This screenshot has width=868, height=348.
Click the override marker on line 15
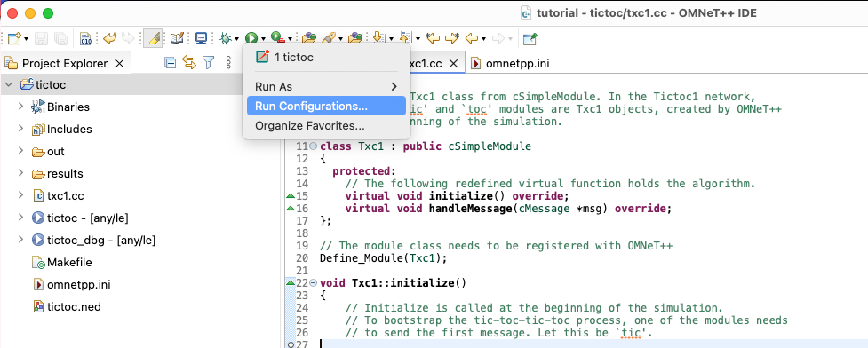point(290,196)
